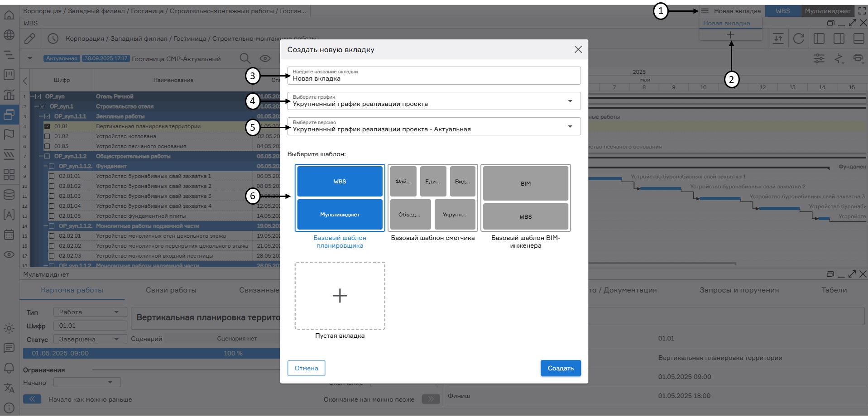
Task: Toggle checkbox for row 01.02
Action: click(47, 136)
